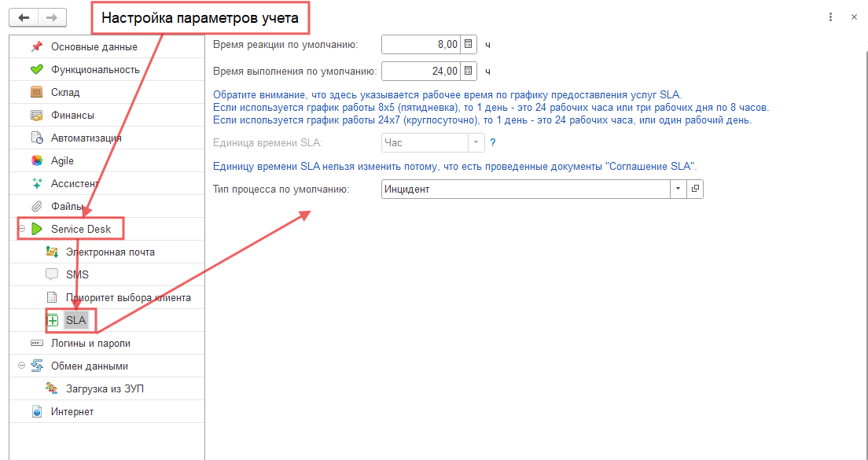
Task: Click the globe icon beside Интернет
Action: 37,412
